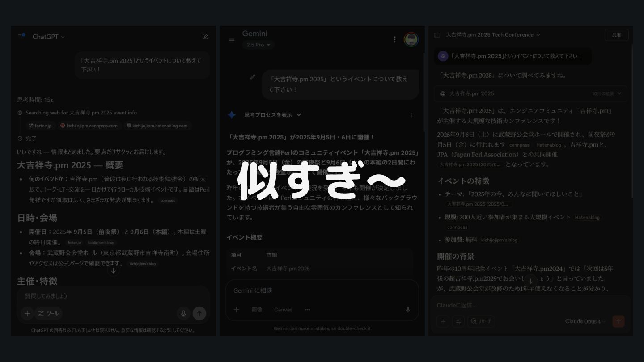Click the Claude orange send button
This screenshot has height=362, width=644.
point(619,321)
